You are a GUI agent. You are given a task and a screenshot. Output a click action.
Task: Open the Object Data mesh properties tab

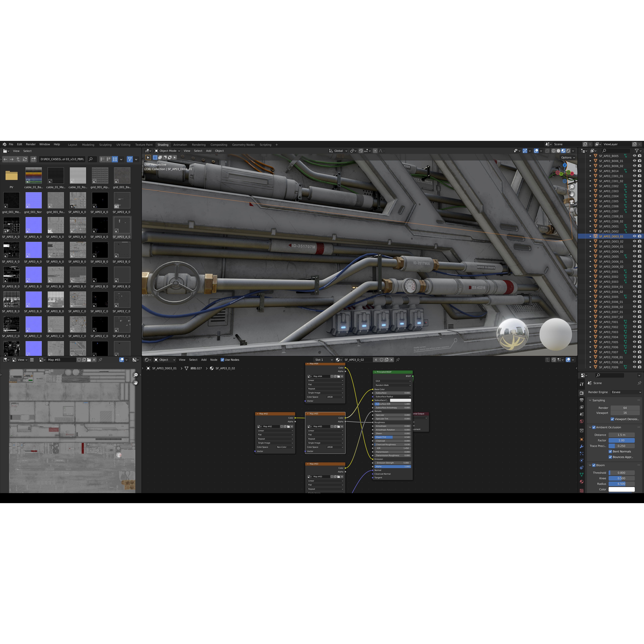tap(582, 474)
